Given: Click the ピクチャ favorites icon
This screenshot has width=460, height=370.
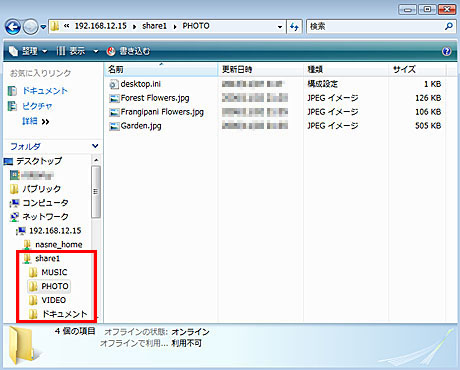Looking at the screenshot, I should [x=12, y=106].
